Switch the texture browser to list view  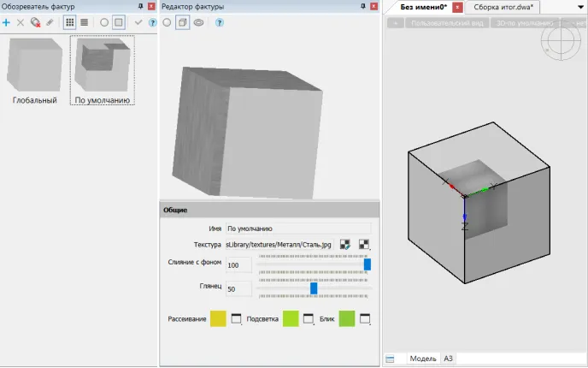(85, 22)
